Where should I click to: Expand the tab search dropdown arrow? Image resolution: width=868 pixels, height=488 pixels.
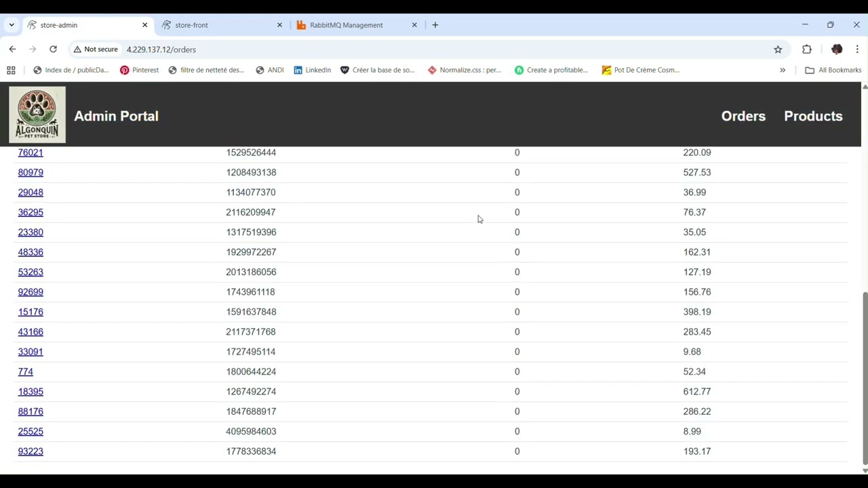tap(12, 25)
